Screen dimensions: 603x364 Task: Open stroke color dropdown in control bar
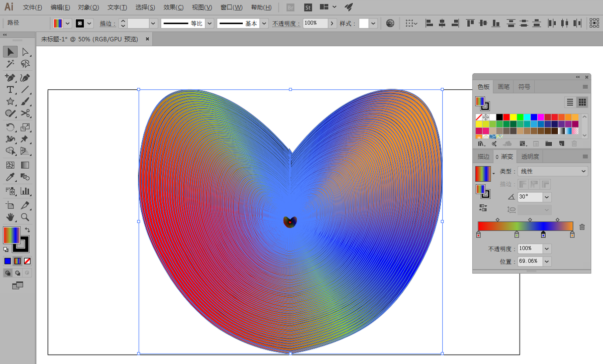point(89,24)
